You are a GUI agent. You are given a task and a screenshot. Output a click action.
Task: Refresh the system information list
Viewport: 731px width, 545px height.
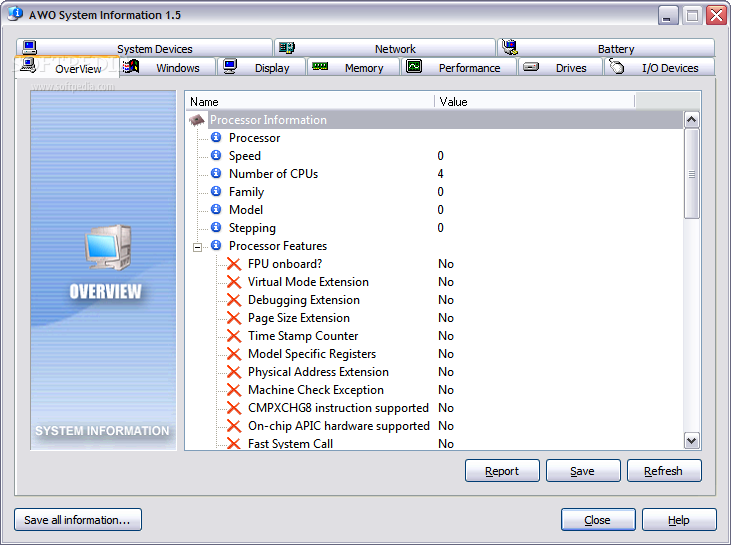[664, 471]
